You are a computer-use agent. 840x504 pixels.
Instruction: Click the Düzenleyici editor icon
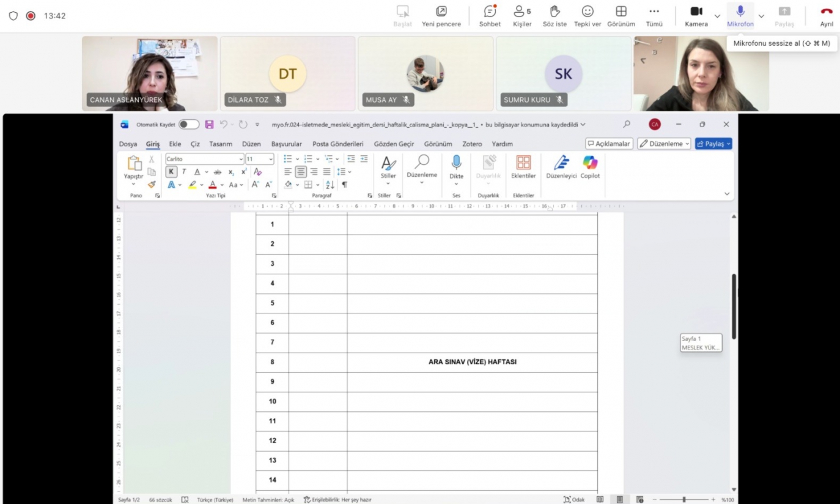pos(561,163)
